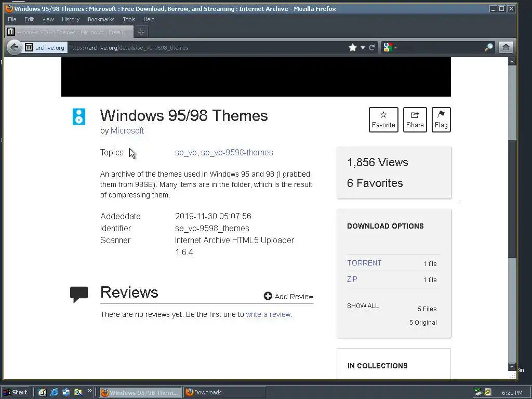Click the 6:20 PM taskbar clock
Viewport: 532px width, 399px height.
pos(512,393)
